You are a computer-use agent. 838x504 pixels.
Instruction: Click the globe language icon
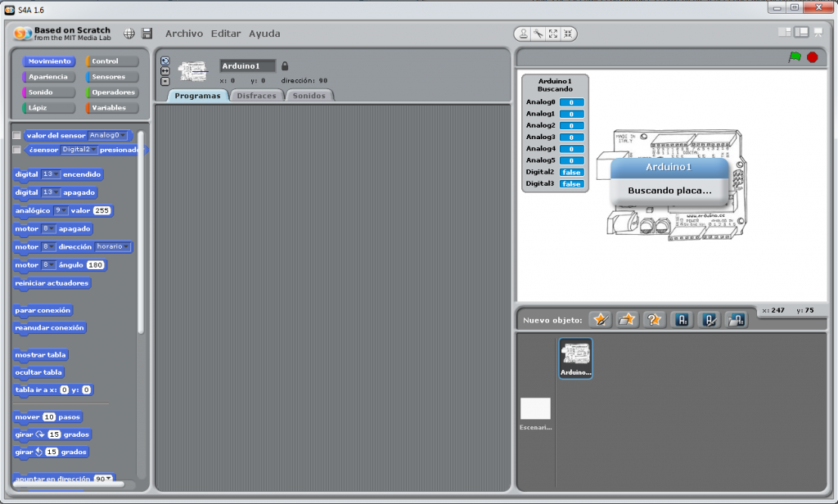click(x=129, y=34)
